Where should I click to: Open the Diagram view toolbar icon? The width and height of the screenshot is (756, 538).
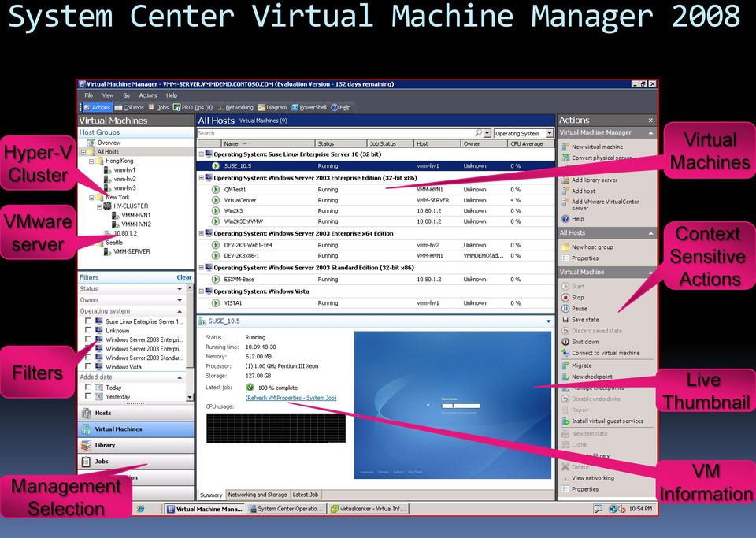[272, 107]
